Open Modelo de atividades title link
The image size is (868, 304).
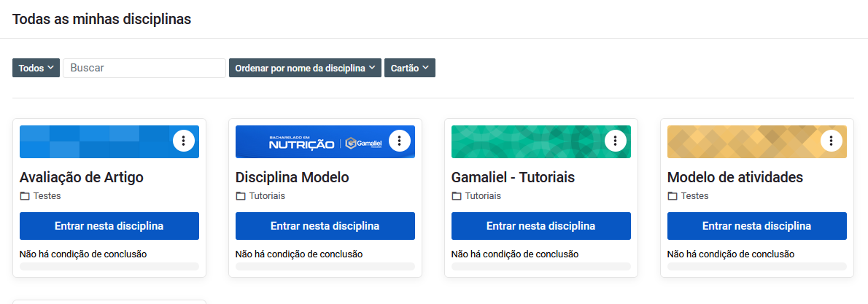(735, 178)
